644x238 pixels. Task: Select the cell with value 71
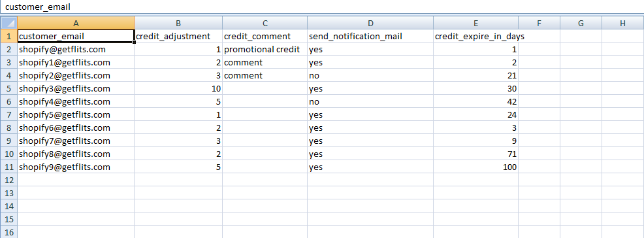[475, 154]
